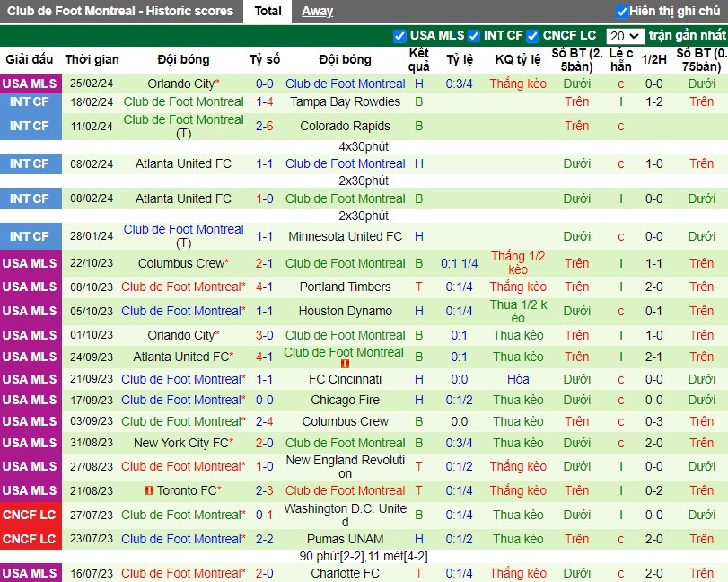Screen dimensions: 728x582
Task: Open Atlanta United FC link on 24/09/23 row
Action: point(183,357)
